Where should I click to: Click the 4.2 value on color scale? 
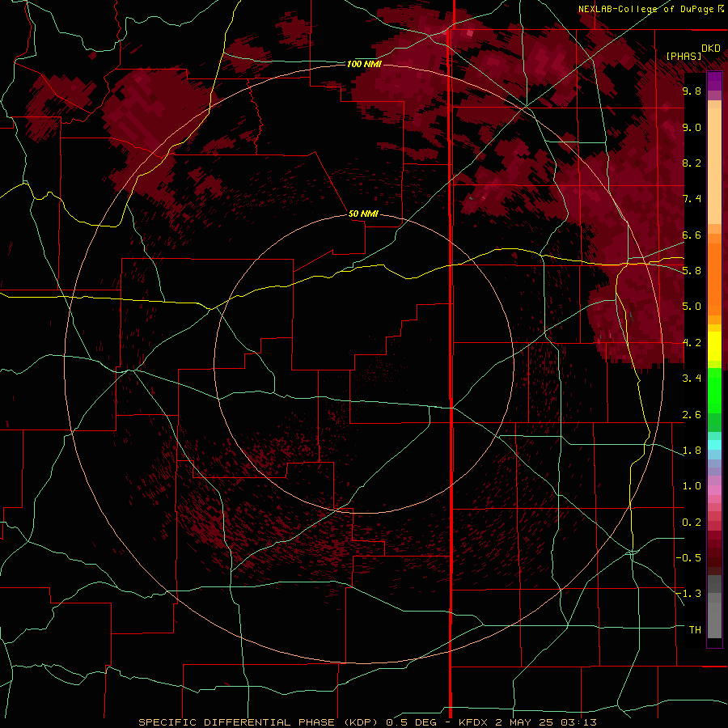692,343
